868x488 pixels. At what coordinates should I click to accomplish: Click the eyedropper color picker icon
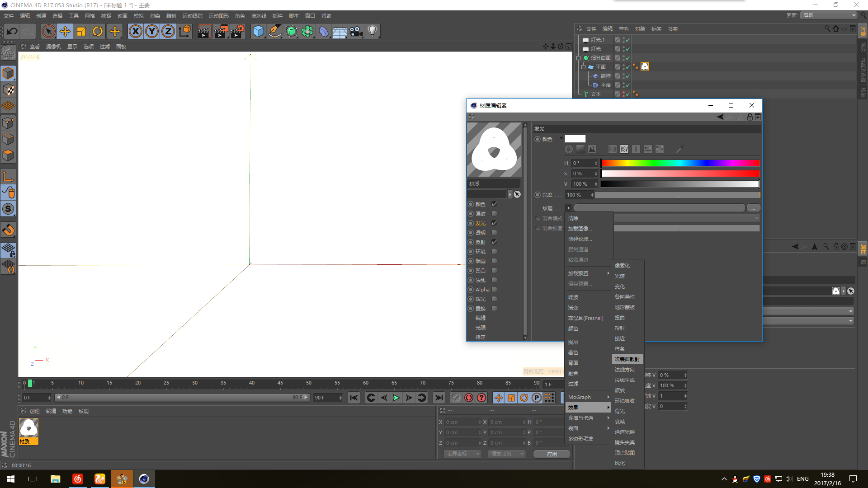point(679,149)
